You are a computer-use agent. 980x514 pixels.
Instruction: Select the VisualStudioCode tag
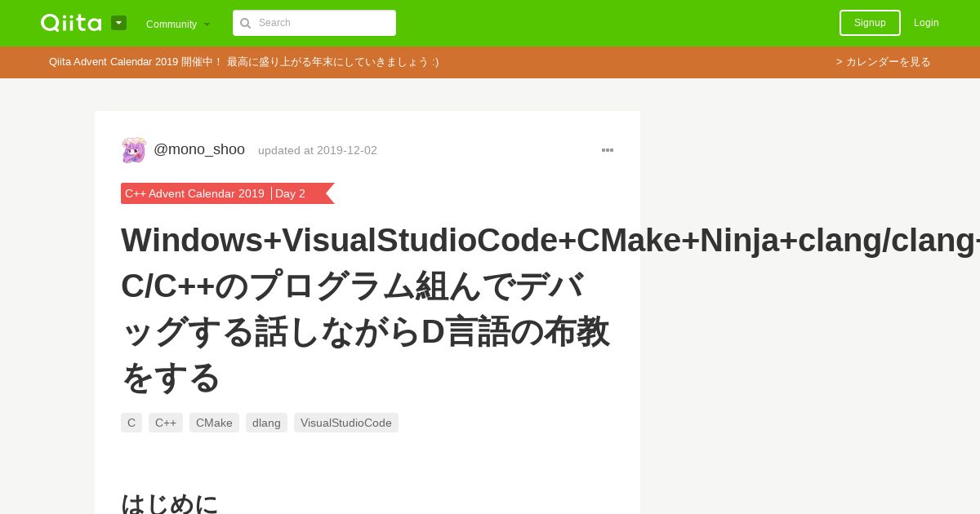346,423
